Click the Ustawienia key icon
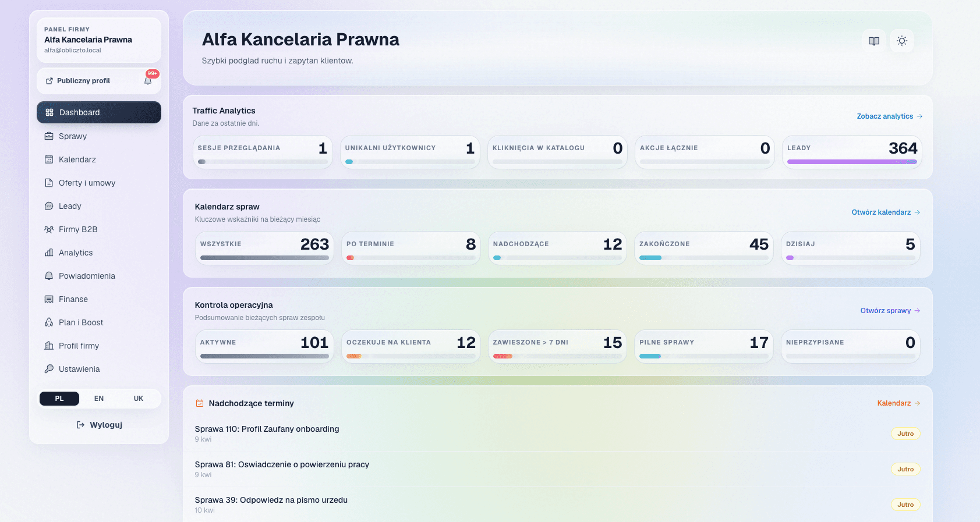Screen dimensions: 980x522 49,369
